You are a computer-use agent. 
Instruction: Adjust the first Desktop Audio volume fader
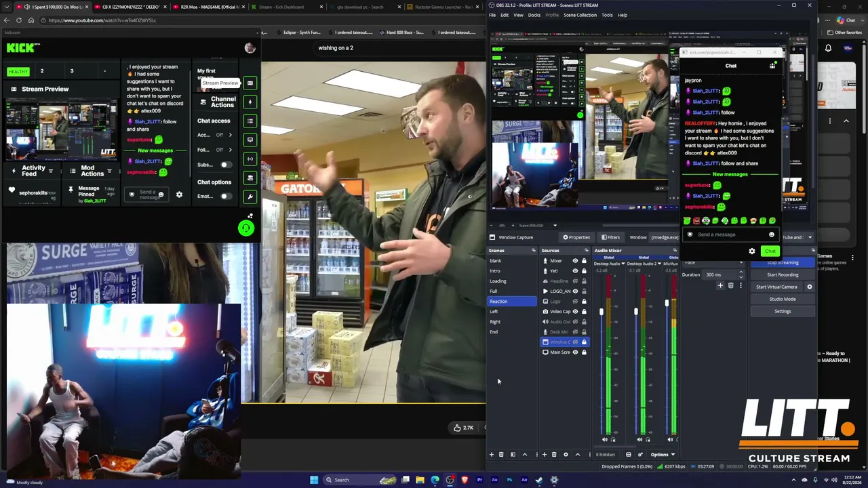click(x=601, y=312)
